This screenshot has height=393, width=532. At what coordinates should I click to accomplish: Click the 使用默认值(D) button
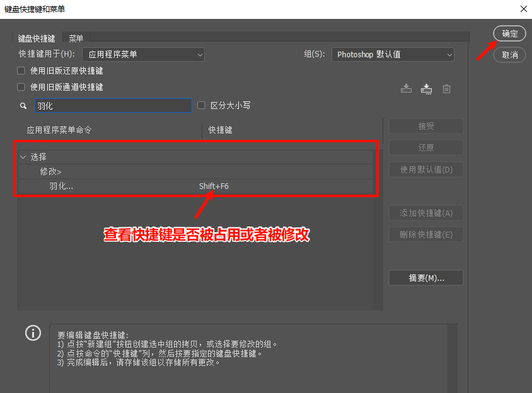tap(425, 169)
